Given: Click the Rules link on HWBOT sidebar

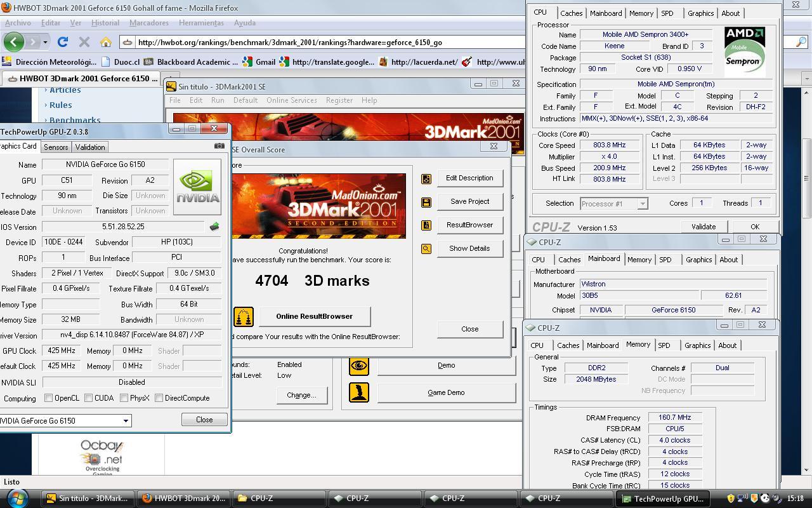Looking at the screenshot, I should coord(61,105).
